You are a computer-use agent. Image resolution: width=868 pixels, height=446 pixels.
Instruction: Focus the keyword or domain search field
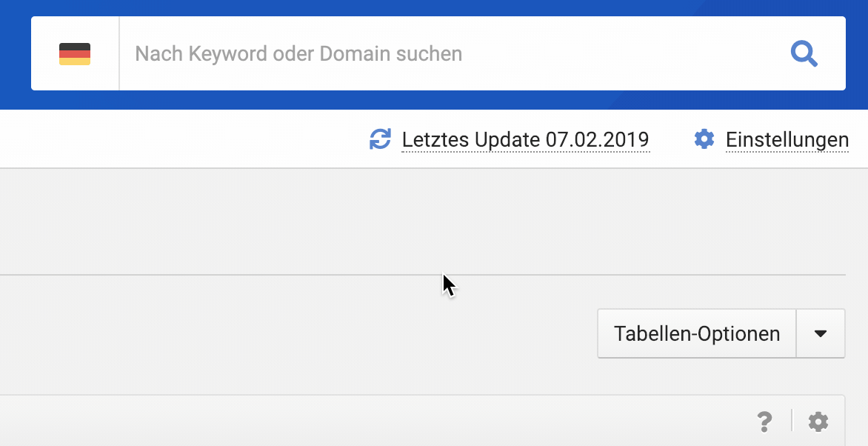coord(444,54)
